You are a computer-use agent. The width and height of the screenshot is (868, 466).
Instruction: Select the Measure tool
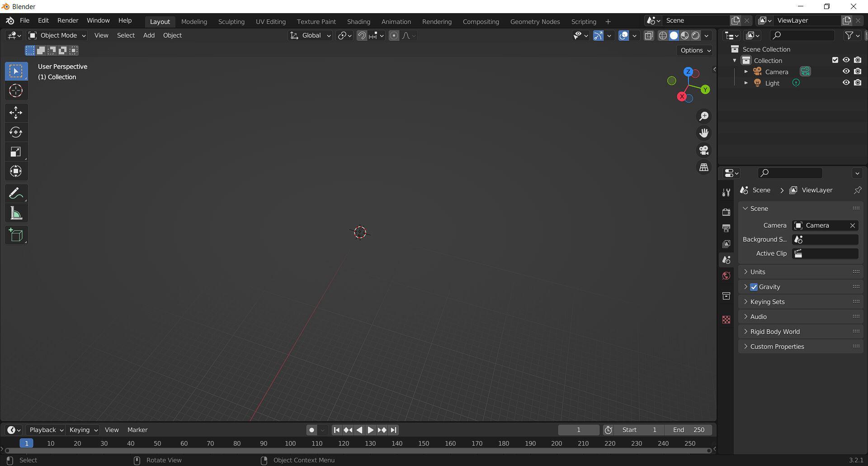click(x=16, y=213)
